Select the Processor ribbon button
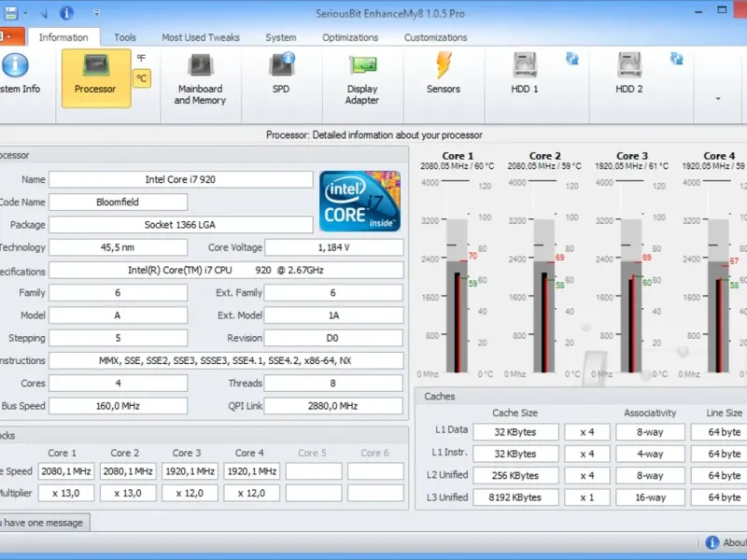Image resolution: width=747 pixels, height=560 pixels. pos(96,78)
